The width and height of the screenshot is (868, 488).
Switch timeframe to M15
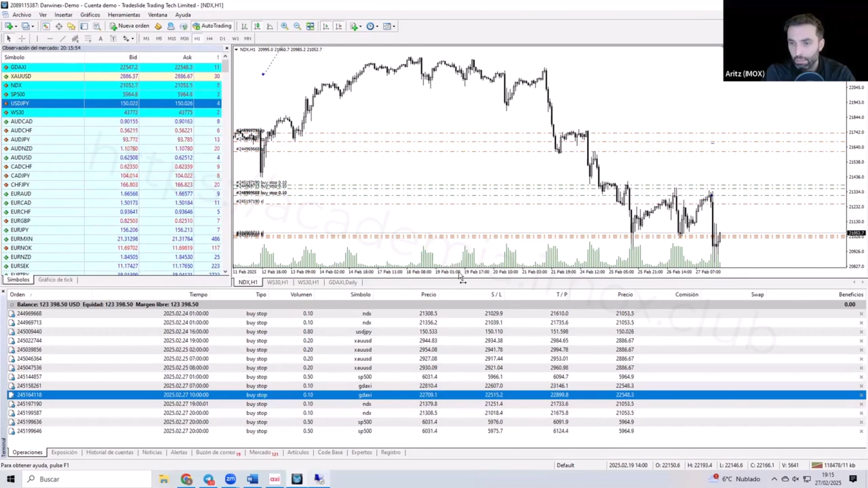(x=171, y=38)
